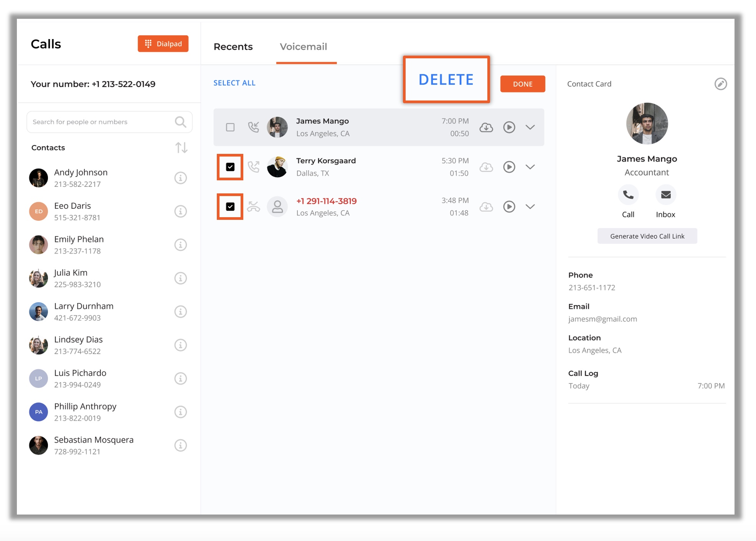This screenshot has width=756, height=541.
Task: Open info for Andy Johnson
Action: (x=180, y=178)
